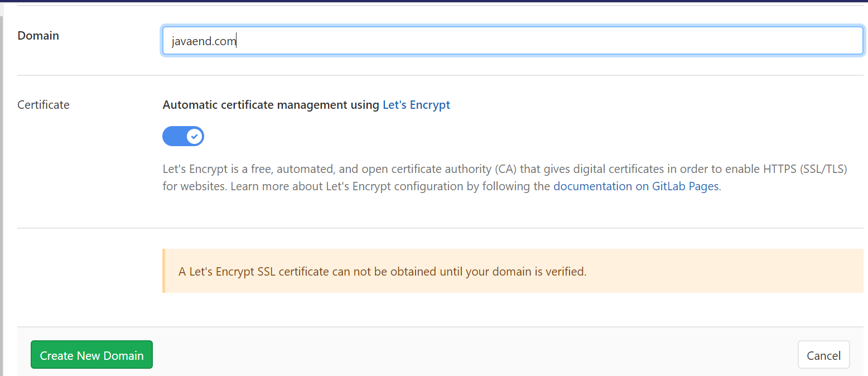868x376 pixels.
Task: Click the checkmark knob in the Let's Encrypt switch
Action: point(194,136)
